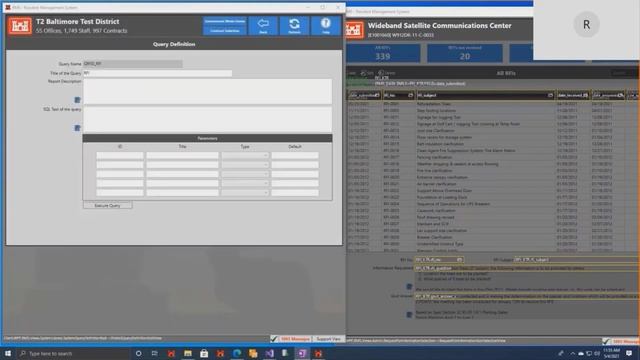Open the filter icon on the date_received column header

pos(585,95)
